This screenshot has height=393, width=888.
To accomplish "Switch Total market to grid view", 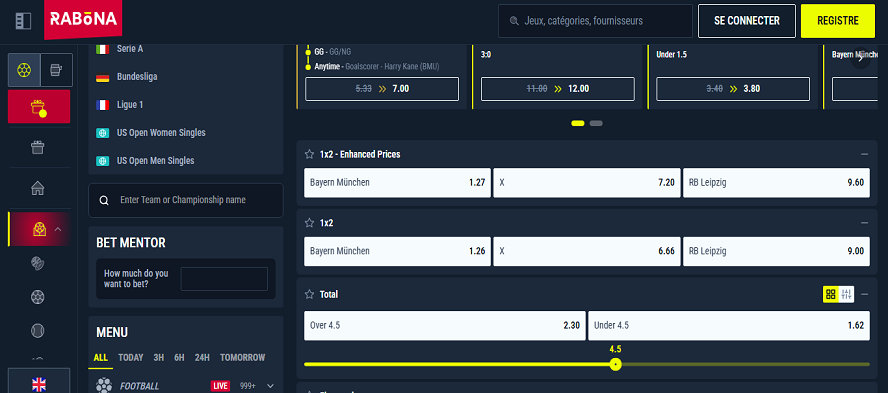I will pyautogui.click(x=831, y=294).
